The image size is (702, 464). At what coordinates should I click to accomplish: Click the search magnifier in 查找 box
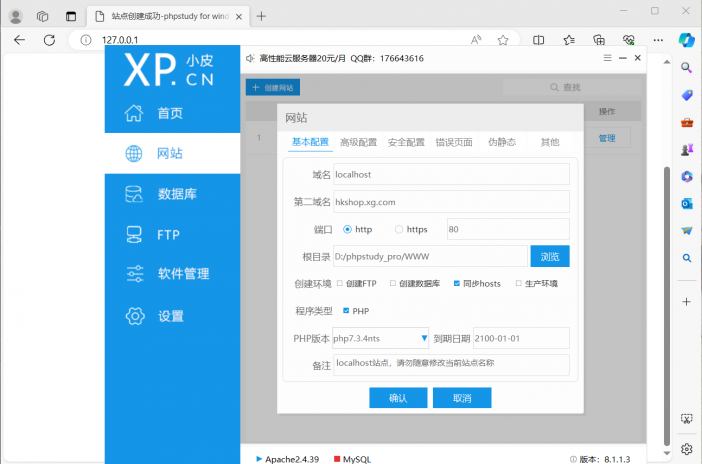click(x=554, y=87)
